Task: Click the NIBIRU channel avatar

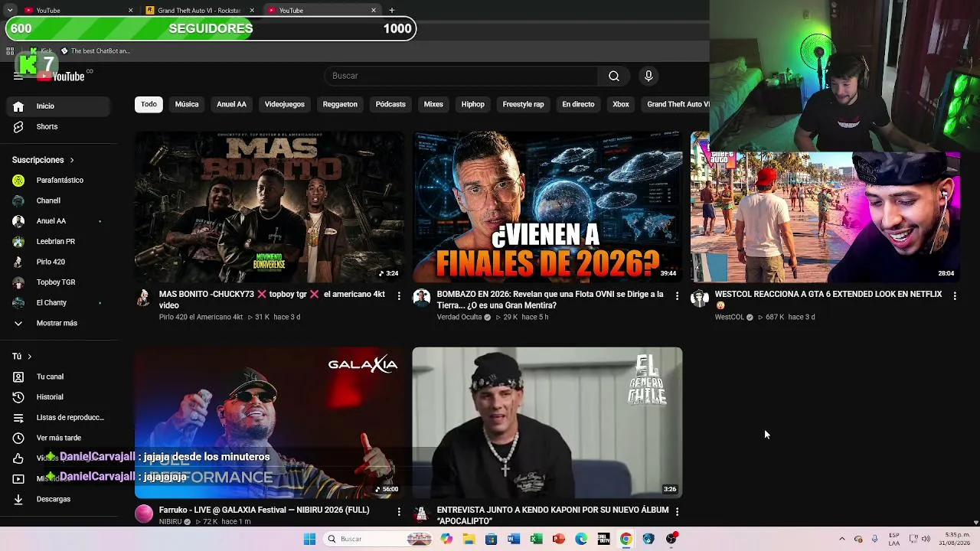Action: 144,514
